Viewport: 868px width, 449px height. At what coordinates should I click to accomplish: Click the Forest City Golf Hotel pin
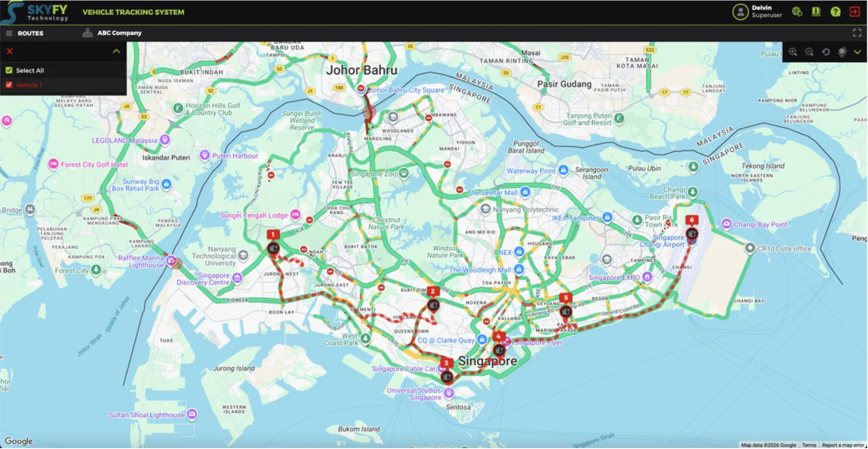[53, 164]
